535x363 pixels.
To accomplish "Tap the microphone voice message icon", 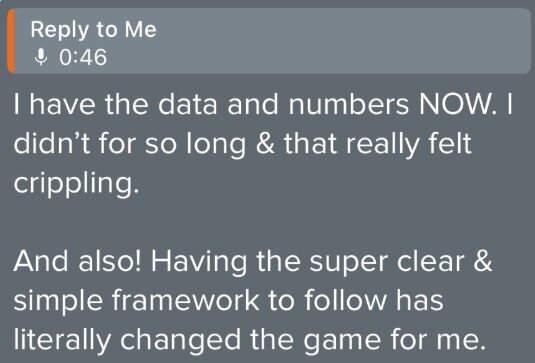I will point(41,57).
